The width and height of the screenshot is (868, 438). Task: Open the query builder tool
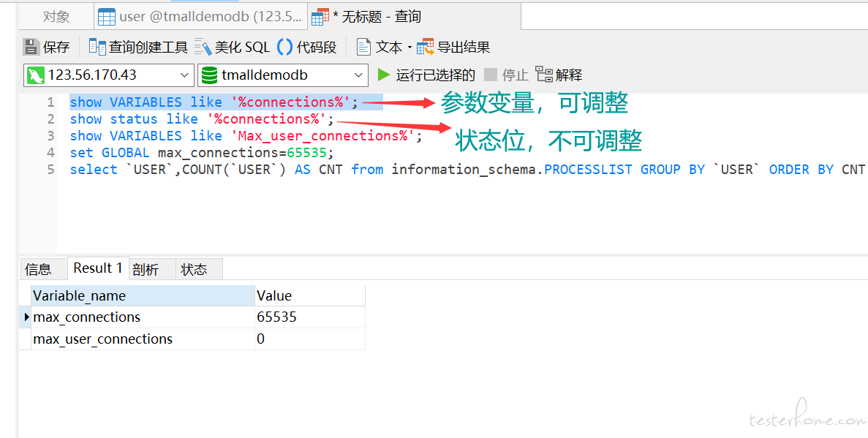pos(139,47)
